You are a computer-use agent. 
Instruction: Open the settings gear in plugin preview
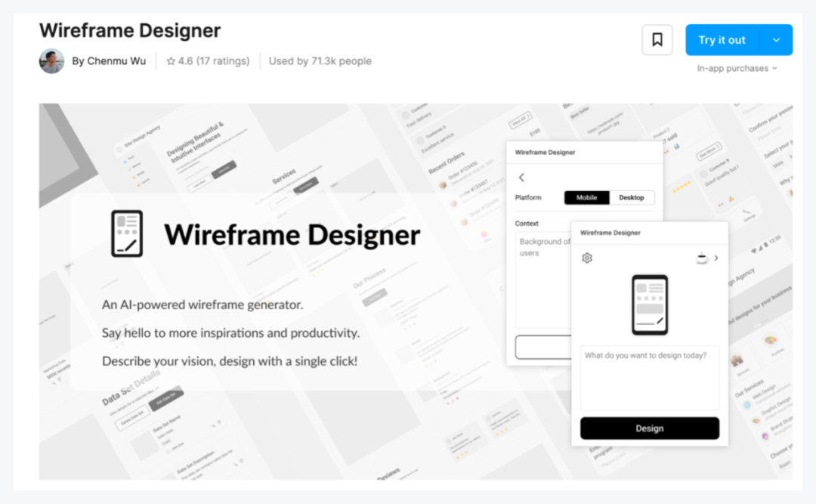tap(587, 258)
